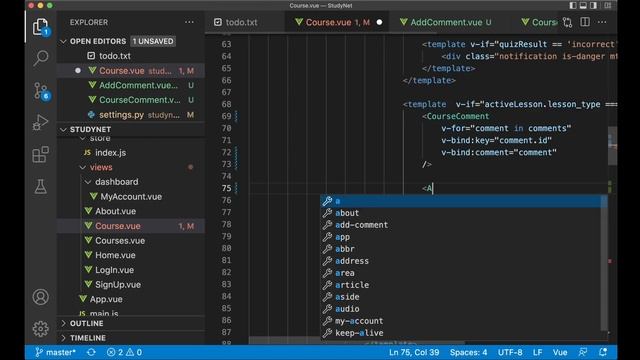Open AddComment.vue in Open Editors list
This screenshot has height=360, width=640.
131,85
